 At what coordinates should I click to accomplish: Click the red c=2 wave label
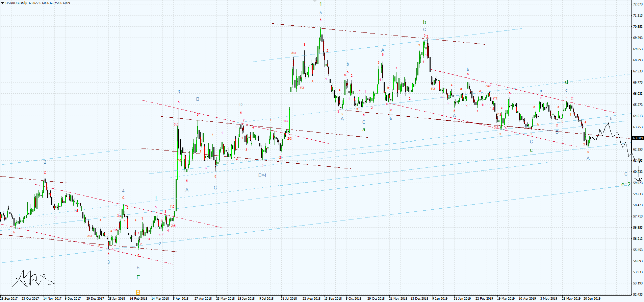tap(488, 86)
